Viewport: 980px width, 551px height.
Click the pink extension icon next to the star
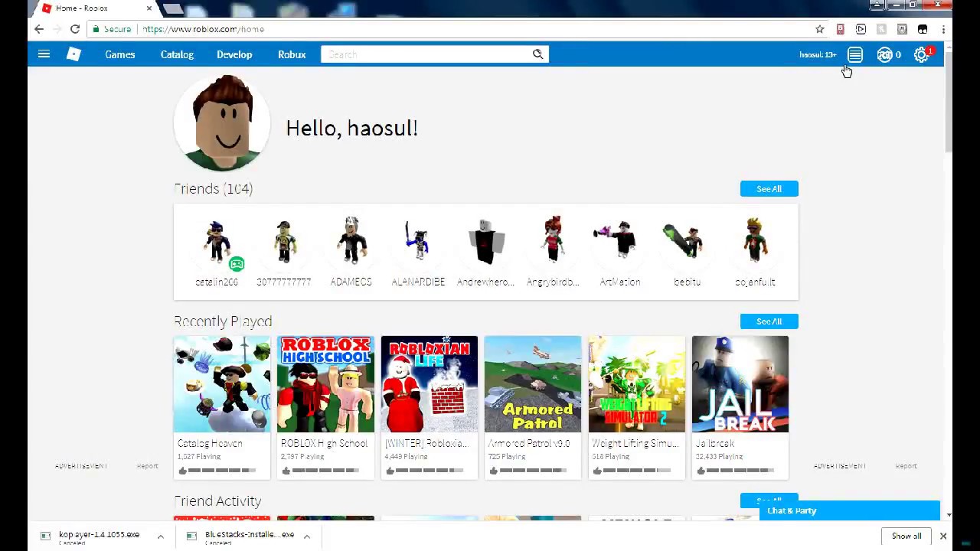pyautogui.click(x=841, y=29)
